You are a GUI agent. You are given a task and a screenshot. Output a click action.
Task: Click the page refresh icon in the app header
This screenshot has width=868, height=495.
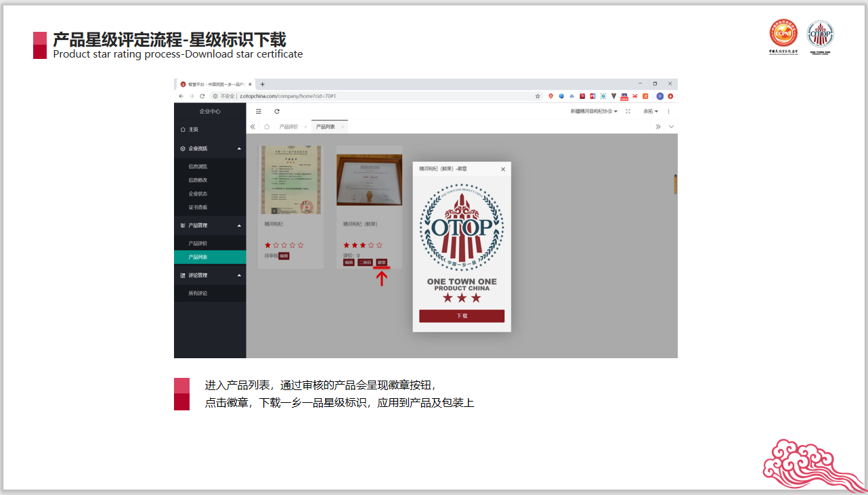click(x=277, y=111)
